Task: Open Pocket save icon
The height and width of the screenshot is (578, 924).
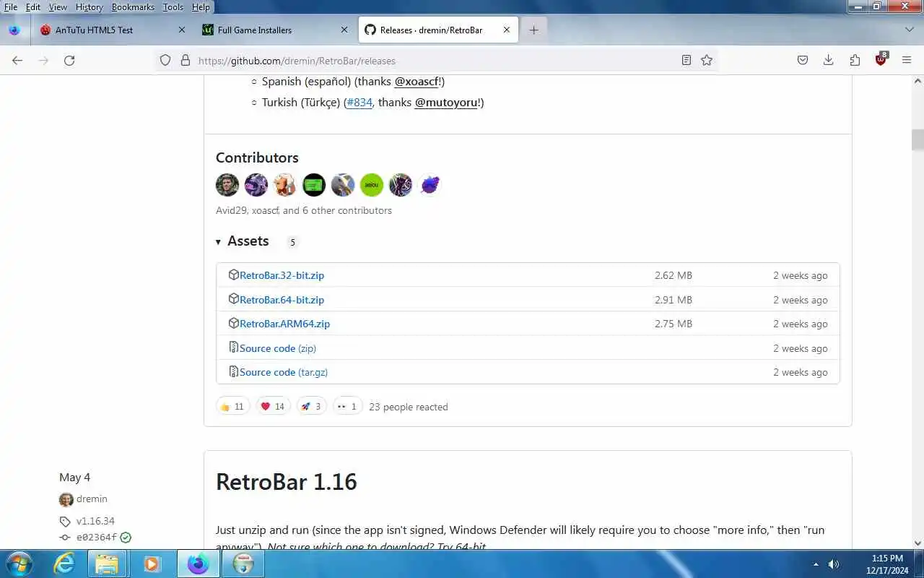Action: (x=803, y=61)
